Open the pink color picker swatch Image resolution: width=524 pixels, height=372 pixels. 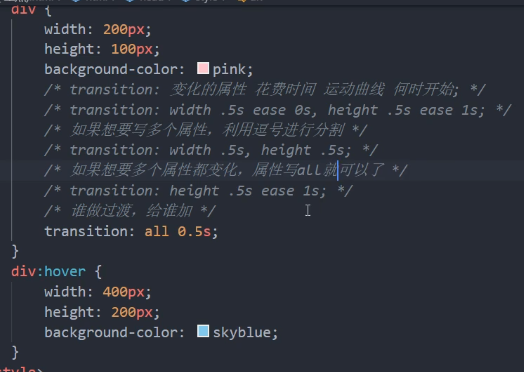tap(203, 68)
